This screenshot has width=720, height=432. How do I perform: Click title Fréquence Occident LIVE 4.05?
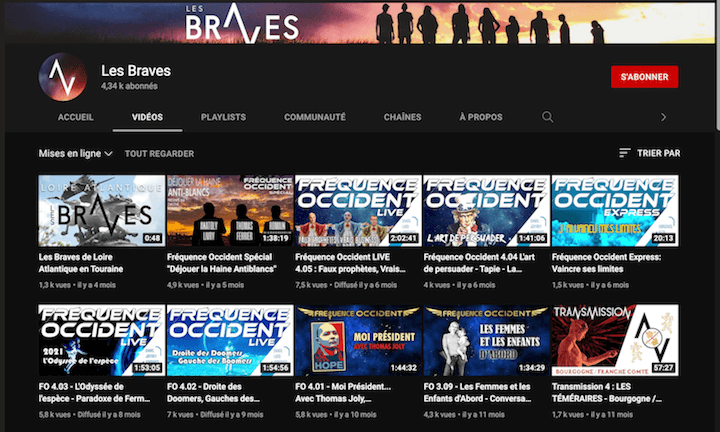tap(350, 263)
